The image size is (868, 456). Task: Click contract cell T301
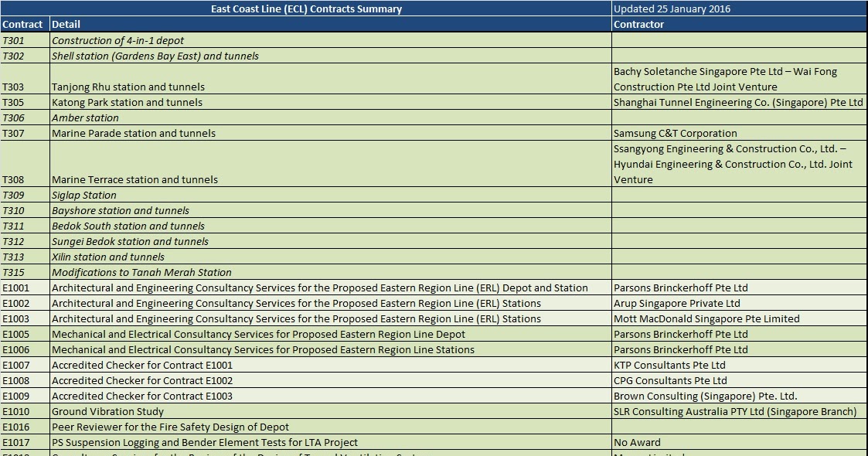point(25,40)
